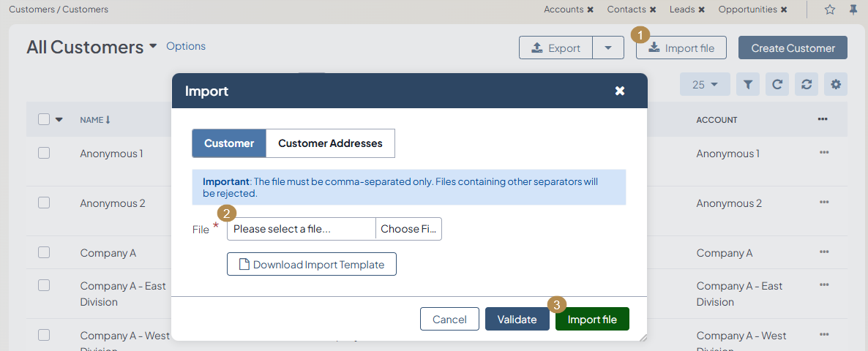
Task: Open grid settings gear icon
Action: pyautogui.click(x=836, y=85)
